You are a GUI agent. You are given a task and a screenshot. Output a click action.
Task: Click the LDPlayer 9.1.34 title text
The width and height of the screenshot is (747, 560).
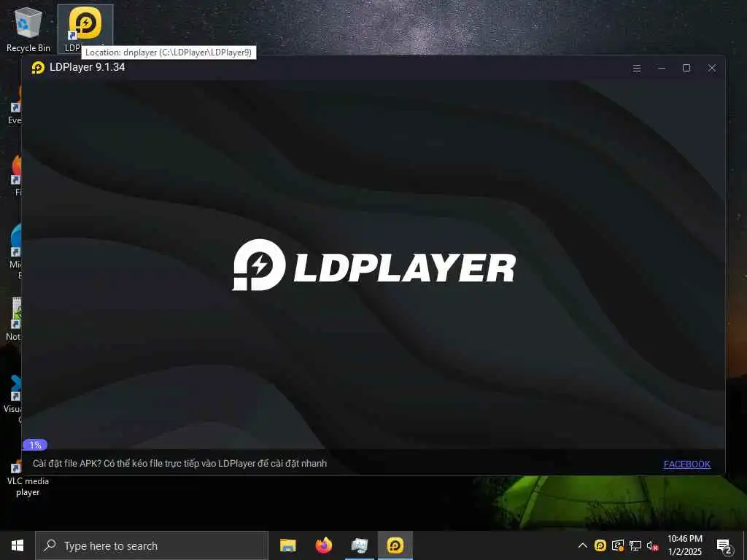[x=88, y=67]
